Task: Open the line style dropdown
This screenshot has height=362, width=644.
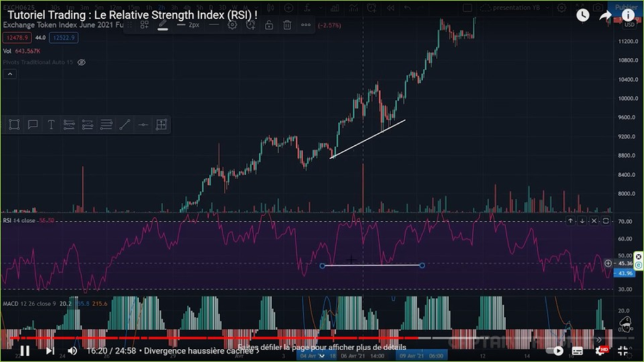Action: click(x=214, y=25)
